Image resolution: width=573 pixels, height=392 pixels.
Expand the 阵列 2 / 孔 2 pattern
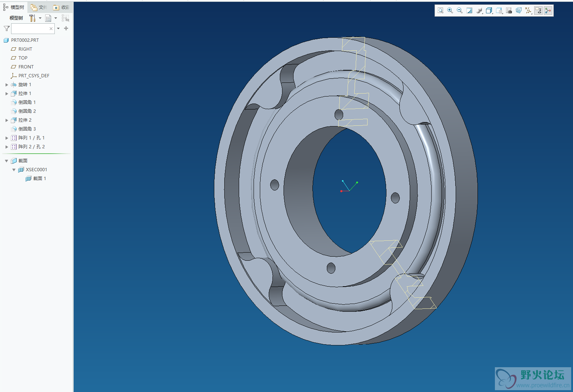coord(7,147)
